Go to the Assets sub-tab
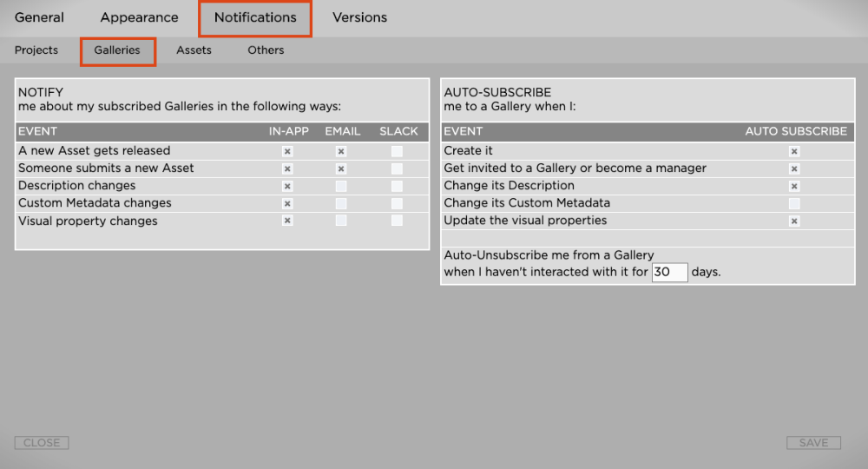Screen dimensions: 868x469 [194, 50]
